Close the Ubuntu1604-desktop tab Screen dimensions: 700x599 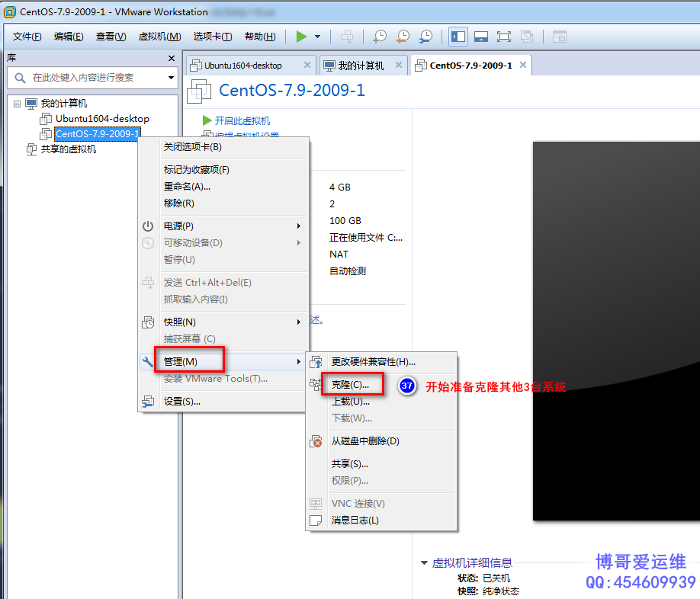(x=307, y=65)
